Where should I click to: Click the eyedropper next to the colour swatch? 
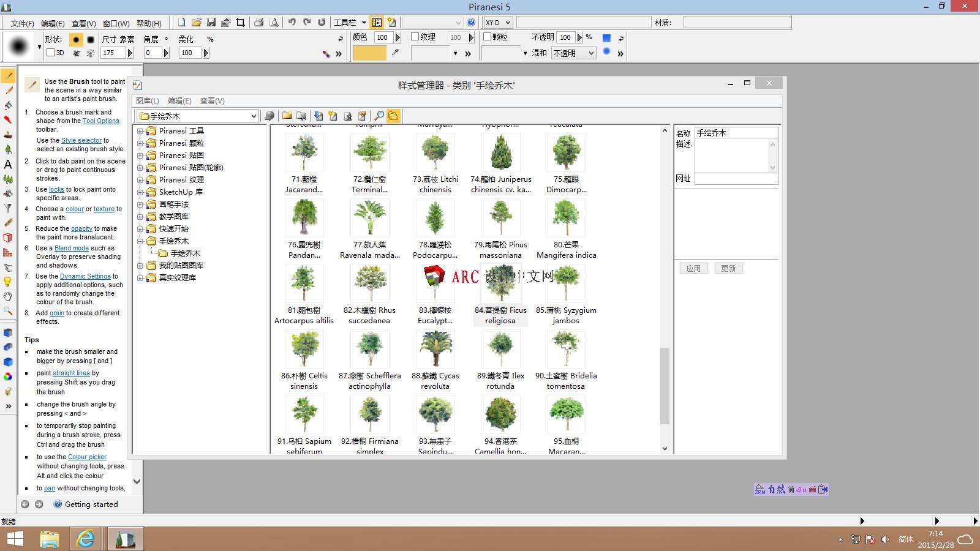(396, 53)
